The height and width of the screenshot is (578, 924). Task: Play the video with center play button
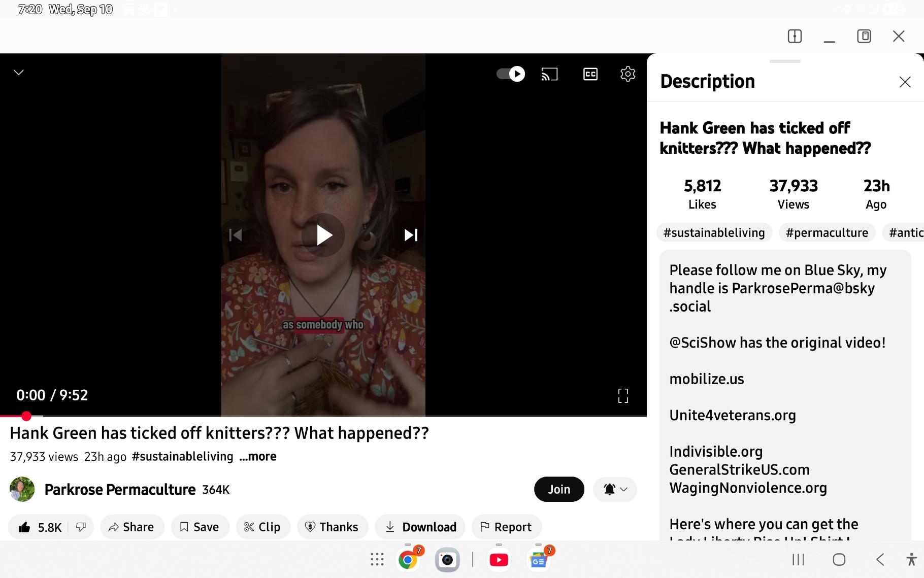click(323, 235)
